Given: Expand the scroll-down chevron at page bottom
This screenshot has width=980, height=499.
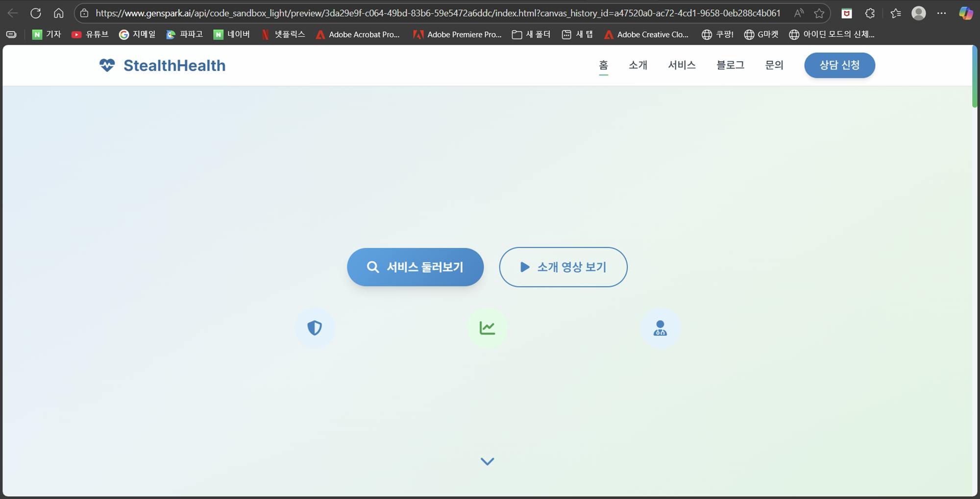Looking at the screenshot, I should coord(487,461).
